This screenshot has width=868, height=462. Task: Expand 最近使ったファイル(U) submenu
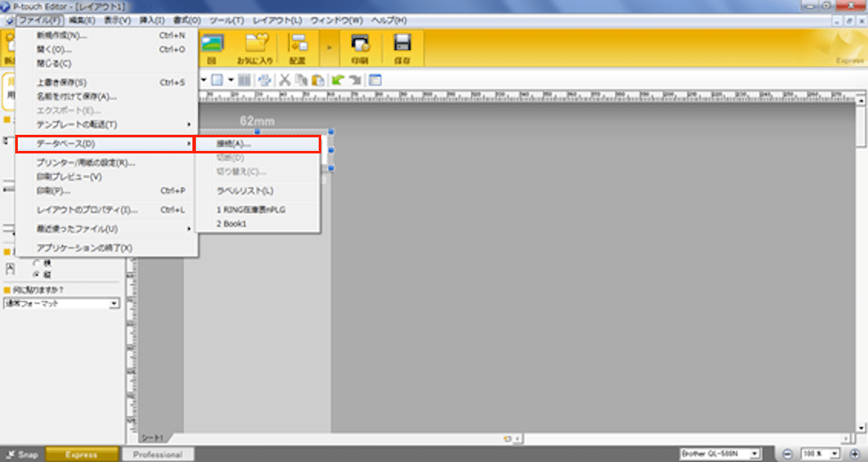(107, 229)
